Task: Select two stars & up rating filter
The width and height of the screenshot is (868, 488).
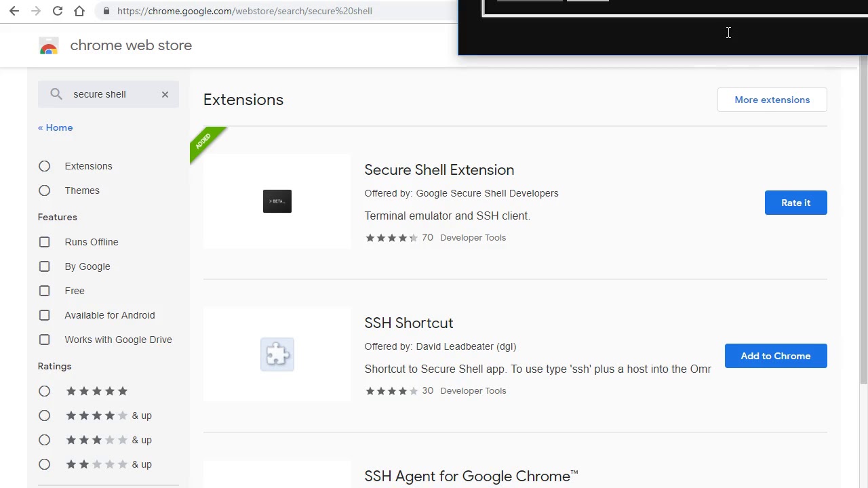Action: point(44,464)
